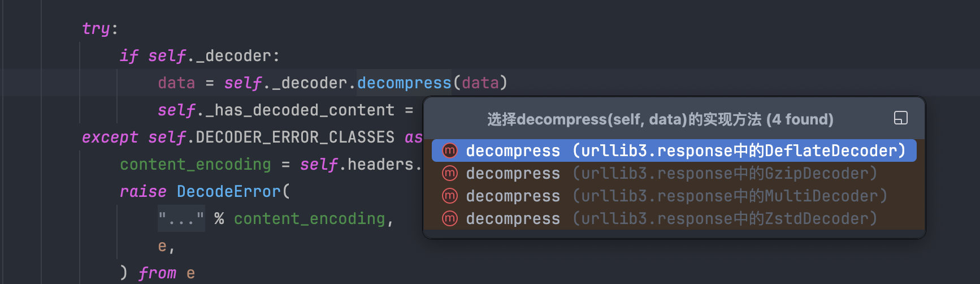Click the method icon beside ZstdDecoder entry
This screenshot has width=980, height=284.
coord(450,218)
